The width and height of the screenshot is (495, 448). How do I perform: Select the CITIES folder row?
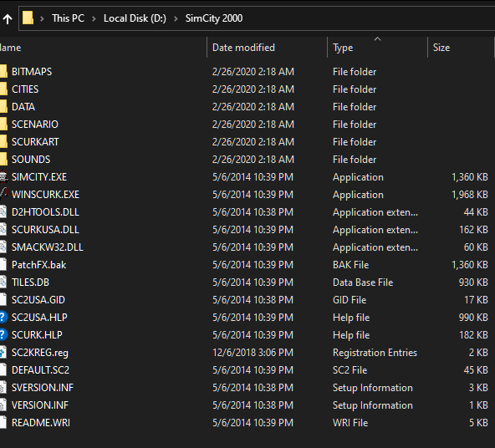[247, 89]
